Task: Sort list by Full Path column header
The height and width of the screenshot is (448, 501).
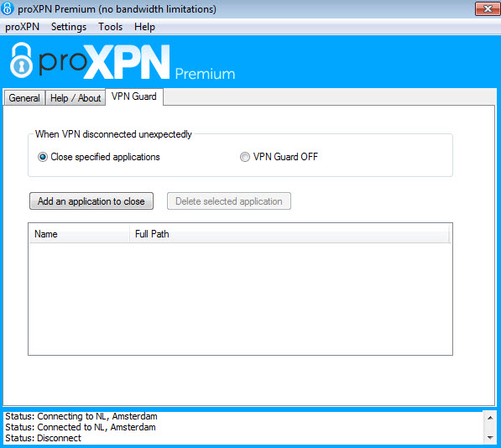Action: (x=290, y=234)
